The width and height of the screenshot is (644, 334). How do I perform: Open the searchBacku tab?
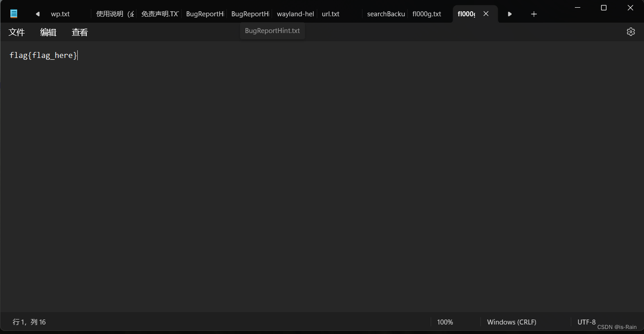(x=385, y=14)
